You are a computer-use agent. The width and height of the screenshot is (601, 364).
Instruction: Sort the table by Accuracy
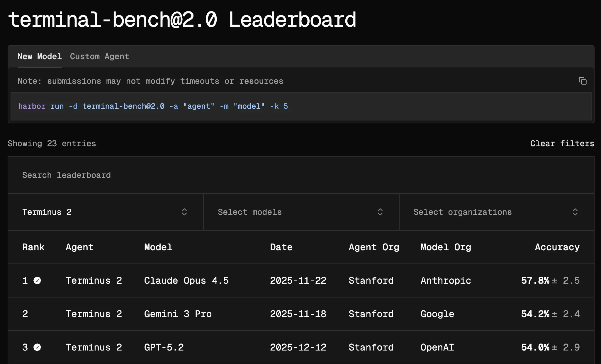click(557, 247)
